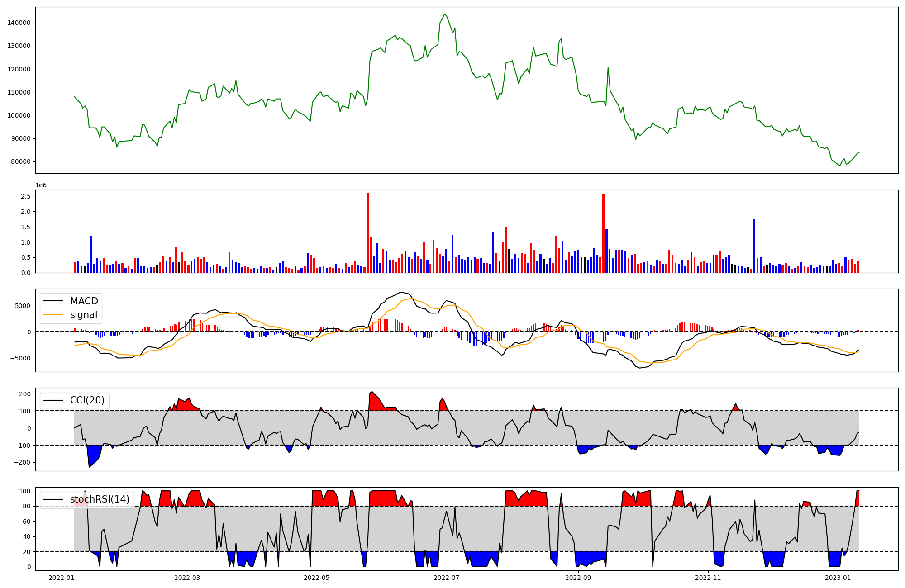905x588 pixels.
Task: Click the 2023-01 x-axis date label
Action: 838,578
